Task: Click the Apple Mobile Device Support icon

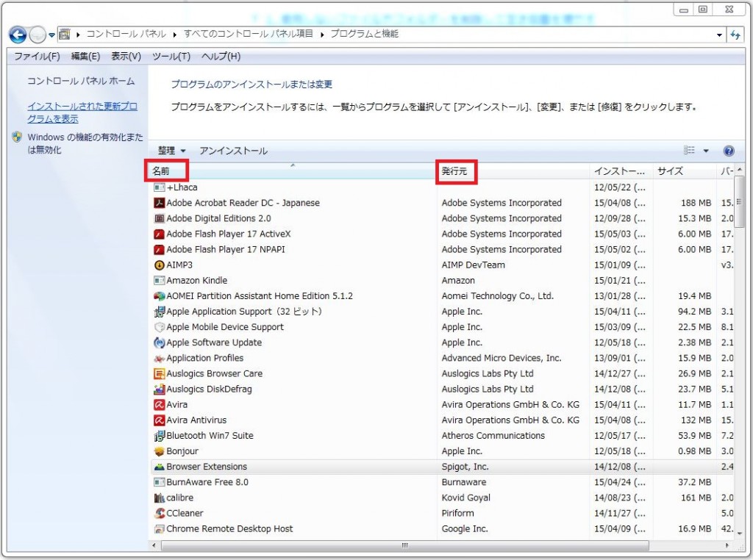Action: [x=159, y=327]
